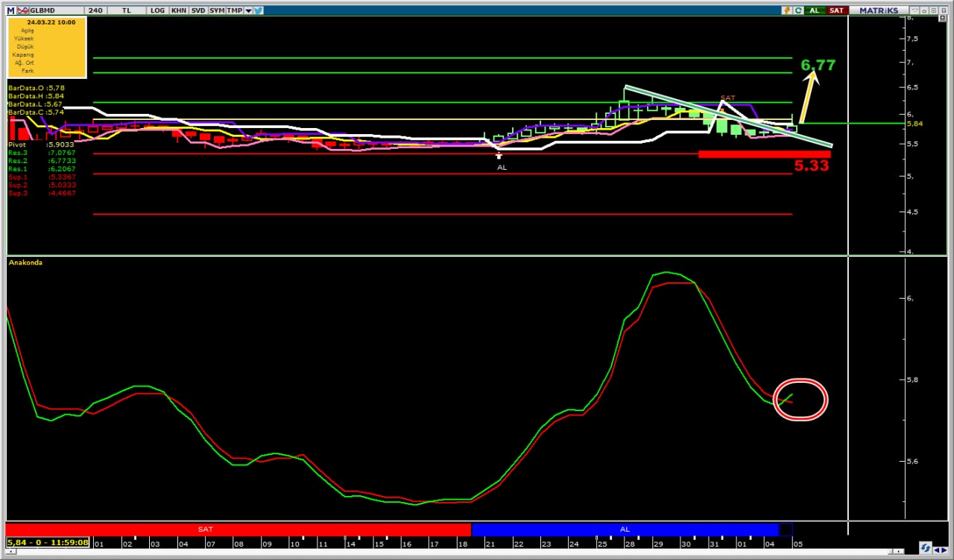Click the Twitter bird icon
Screen dimensions: 954x560
pyautogui.click(x=258, y=10)
